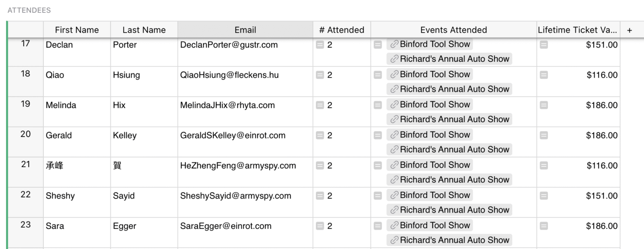Click the icon beside Sara Egger's # Attended value
The width and height of the screenshot is (644, 249).
tap(320, 226)
